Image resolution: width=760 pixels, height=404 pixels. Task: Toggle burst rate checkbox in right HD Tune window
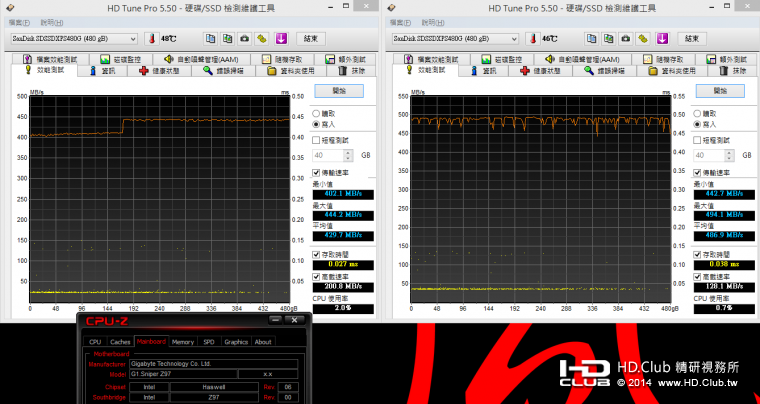(697, 277)
